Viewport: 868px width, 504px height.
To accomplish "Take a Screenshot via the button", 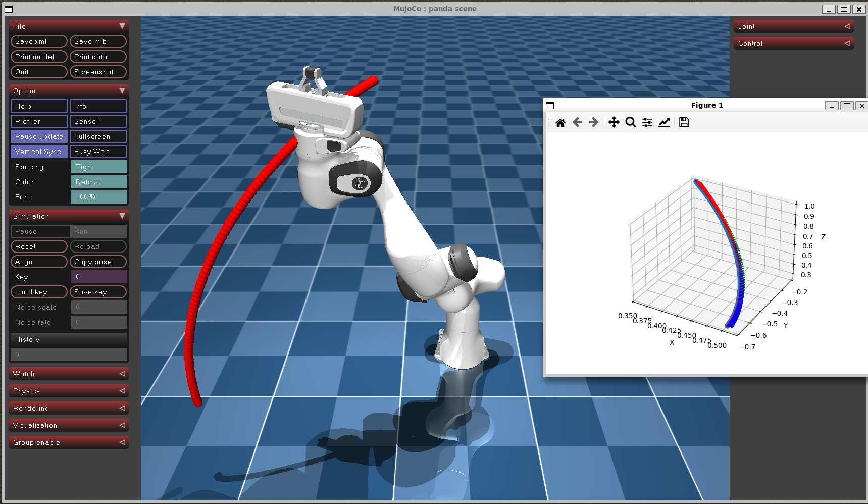I will pyautogui.click(x=98, y=72).
